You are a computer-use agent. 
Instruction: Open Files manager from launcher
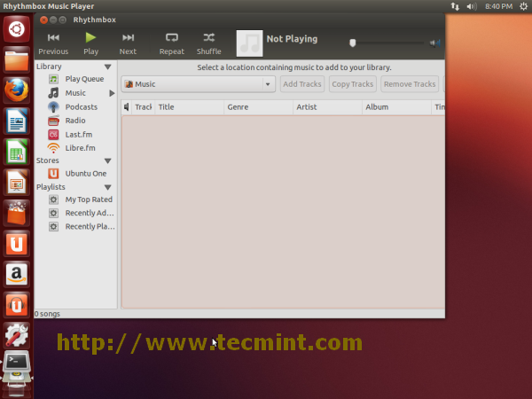(x=16, y=60)
